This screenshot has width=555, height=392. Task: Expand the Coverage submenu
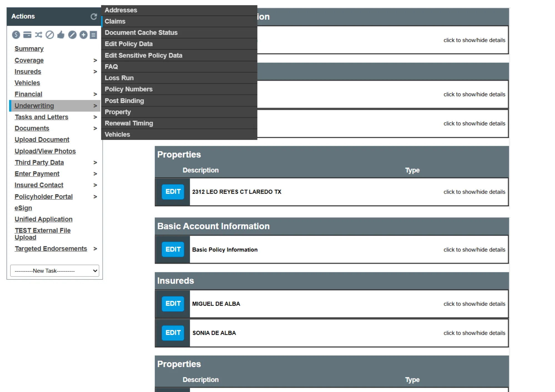point(96,60)
